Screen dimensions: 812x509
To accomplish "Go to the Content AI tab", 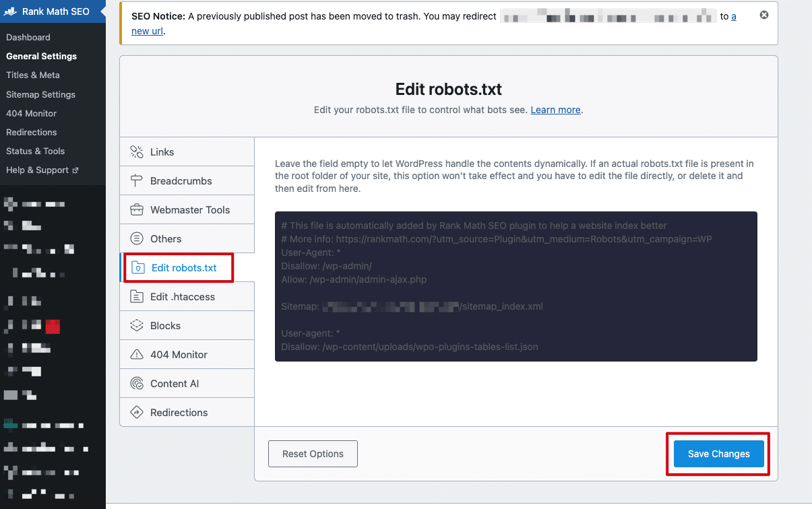I will click(x=187, y=384).
